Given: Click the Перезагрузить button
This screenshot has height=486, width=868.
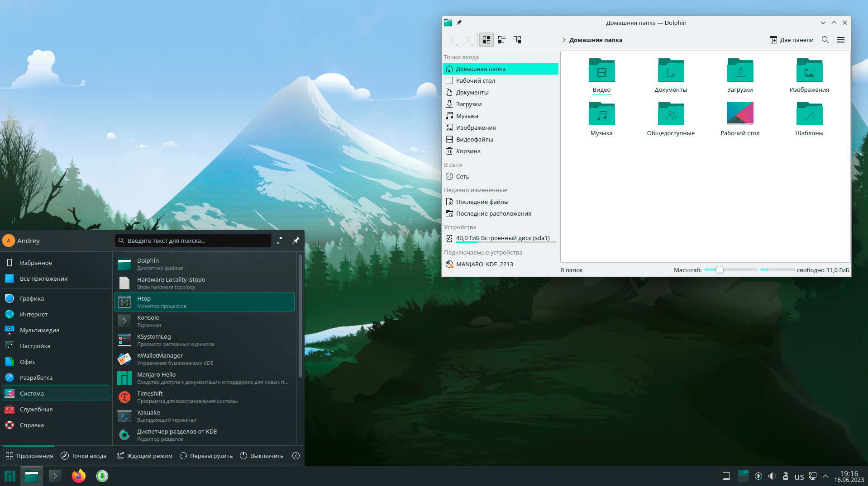Looking at the screenshot, I should click(206, 456).
